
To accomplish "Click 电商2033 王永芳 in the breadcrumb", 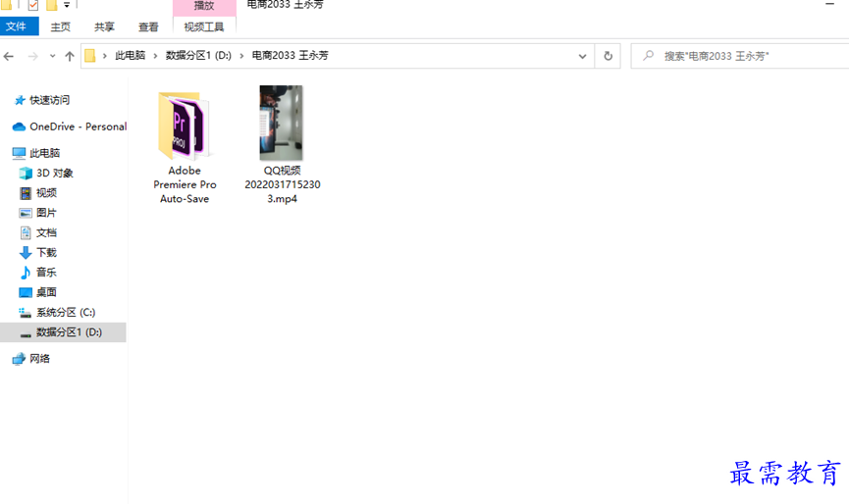I will click(291, 55).
